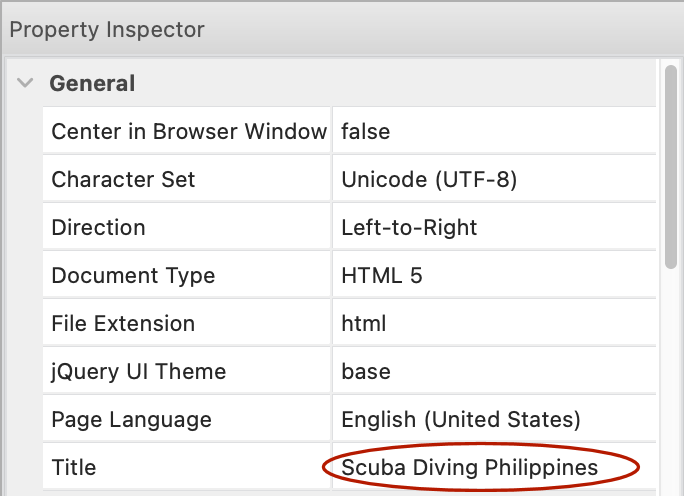Select the jQuery UI Theme property label

139,372
